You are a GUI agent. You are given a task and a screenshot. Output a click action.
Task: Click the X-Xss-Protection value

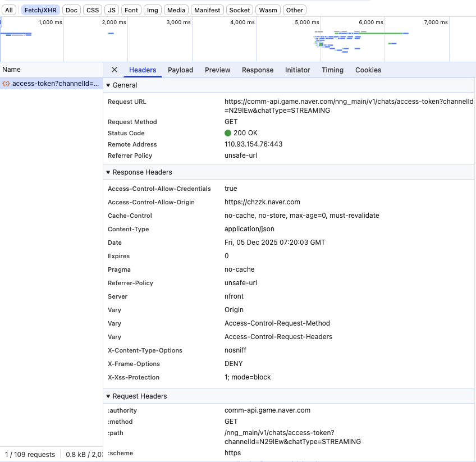click(248, 377)
